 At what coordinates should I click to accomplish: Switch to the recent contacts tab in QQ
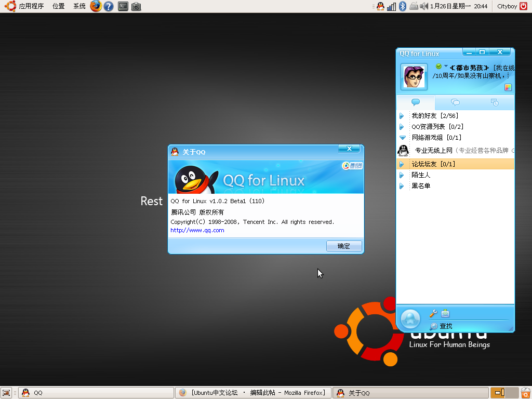coord(495,102)
